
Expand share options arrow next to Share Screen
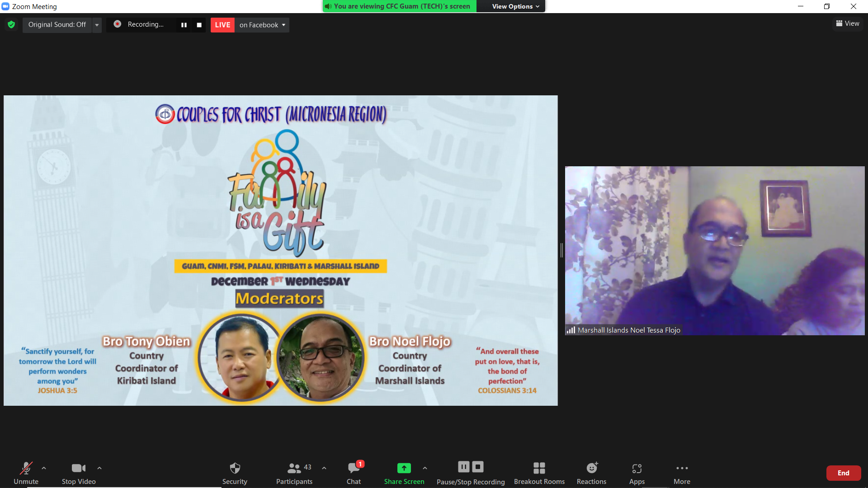[x=425, y=468]
